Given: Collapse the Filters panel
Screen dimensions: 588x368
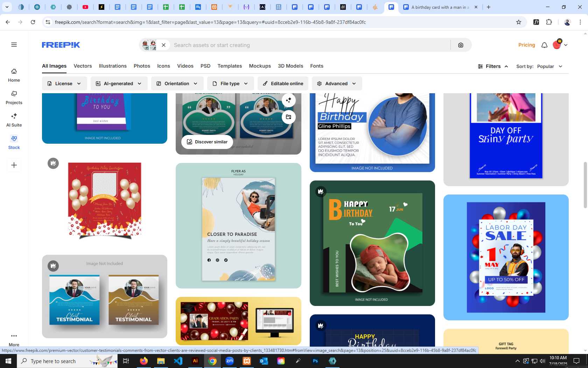Looking at the screenshot, I should (x=493, y=66).
